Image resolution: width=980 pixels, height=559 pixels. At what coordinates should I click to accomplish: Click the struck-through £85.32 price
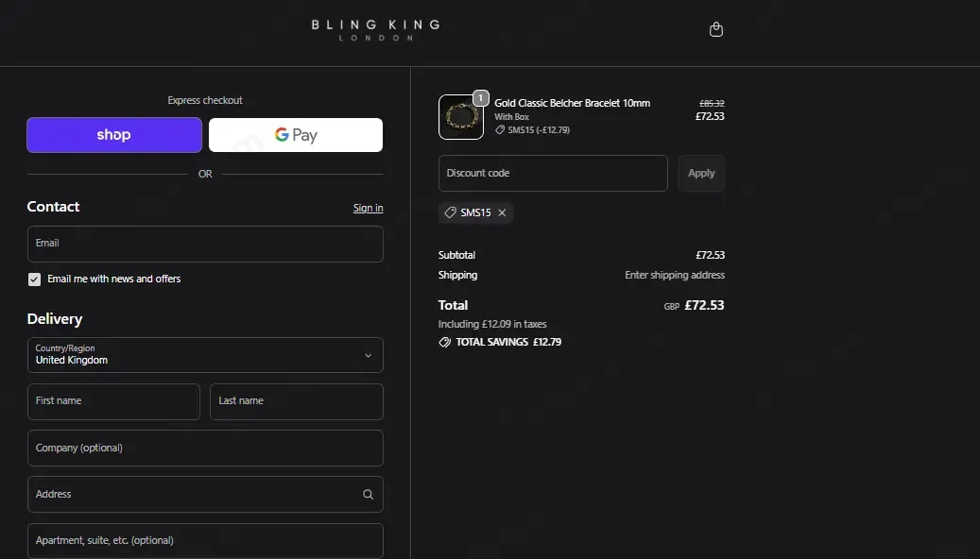tap(712, 104)
